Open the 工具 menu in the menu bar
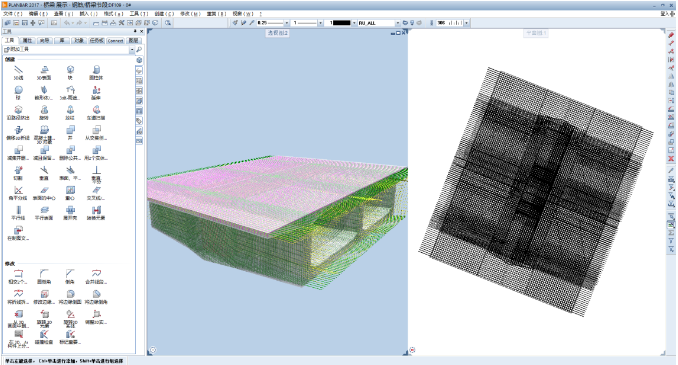The height and width of the screenshot is (365, 678). [138, 14]
